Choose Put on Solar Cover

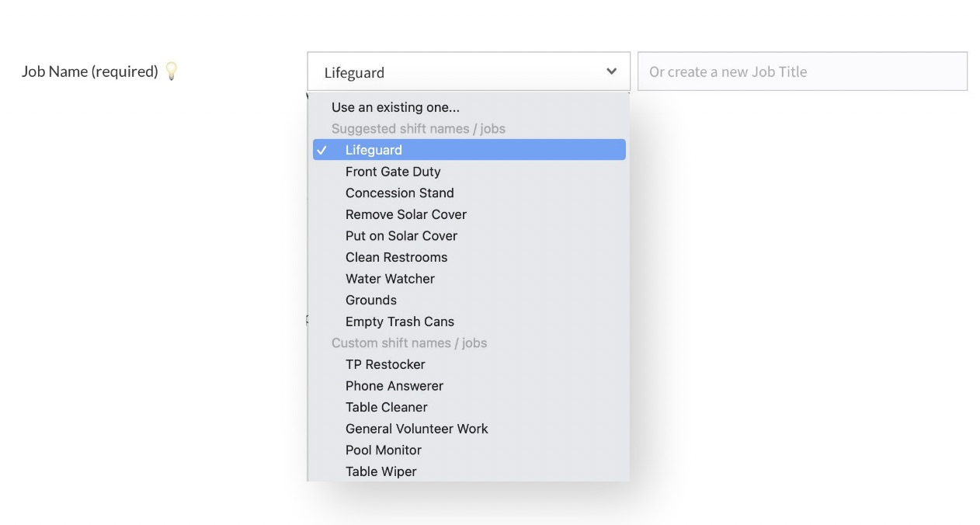401,236
